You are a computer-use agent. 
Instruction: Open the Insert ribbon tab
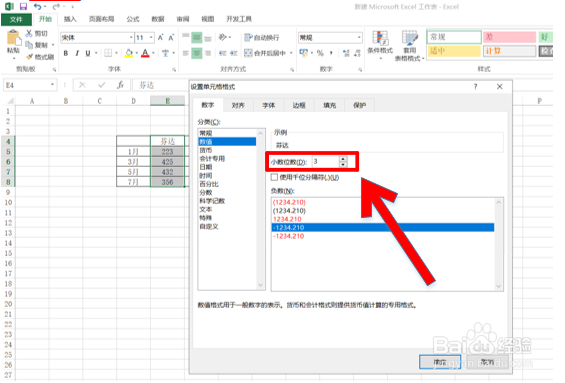coord(70,19)
